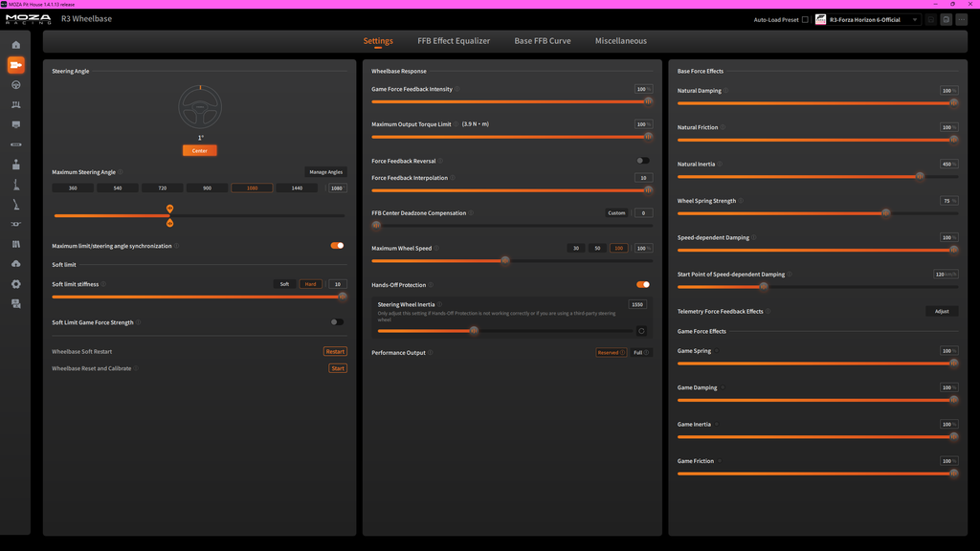Toggle Force Feedback Reversal switch
Viewport: 980px width, 551px height.
coord(642,161)
